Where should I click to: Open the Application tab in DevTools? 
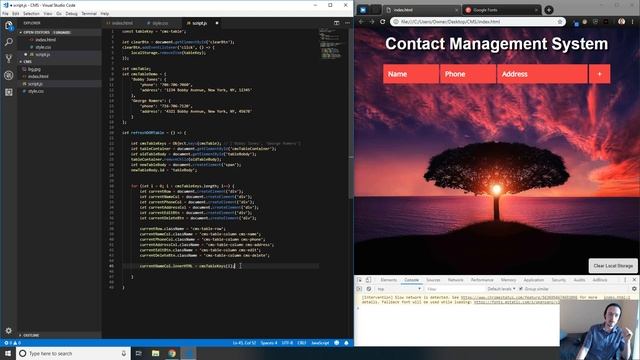pyautogui.click(x=534, y=280)
